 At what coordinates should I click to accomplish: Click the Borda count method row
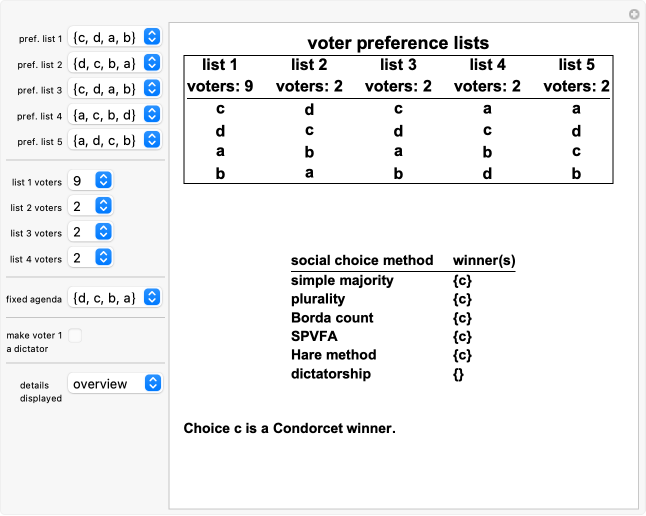click(x=332, y=318)
